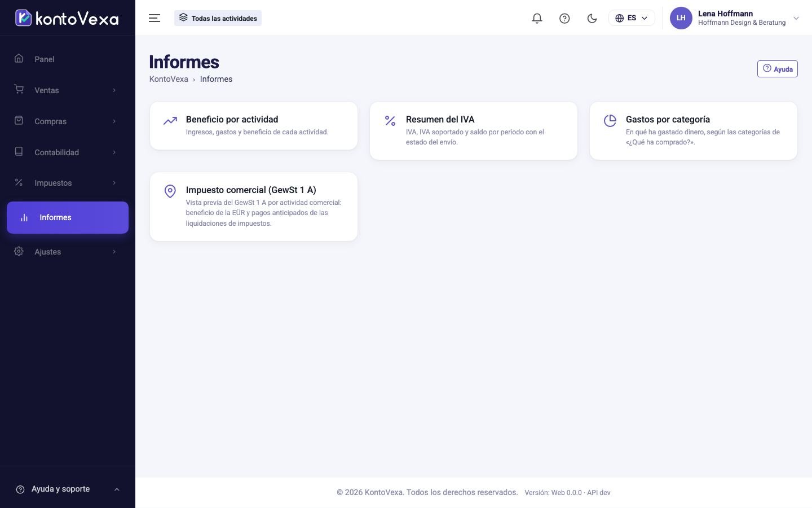Open the Beneficio por actividad report
The height and width of the screenshot is (508, 812).
(x=254, y=126)
